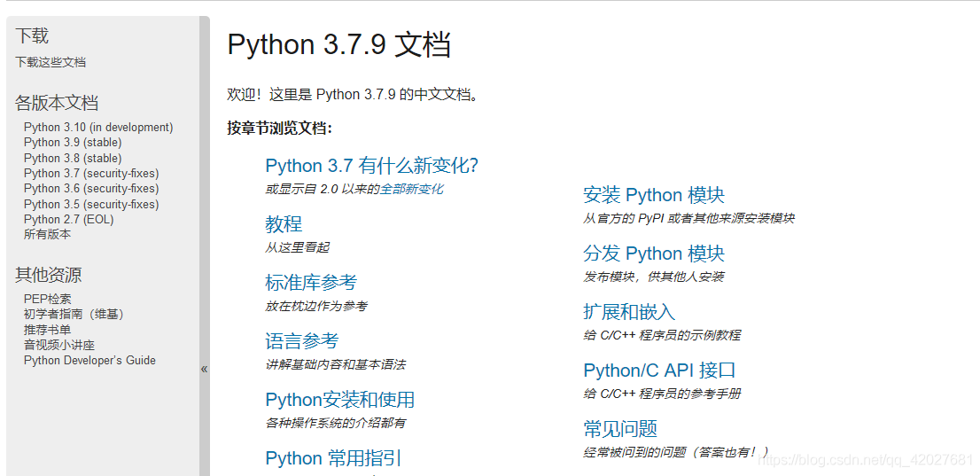Open Python安装和使用 section
The image size is (980, 476).
[340, 400]
